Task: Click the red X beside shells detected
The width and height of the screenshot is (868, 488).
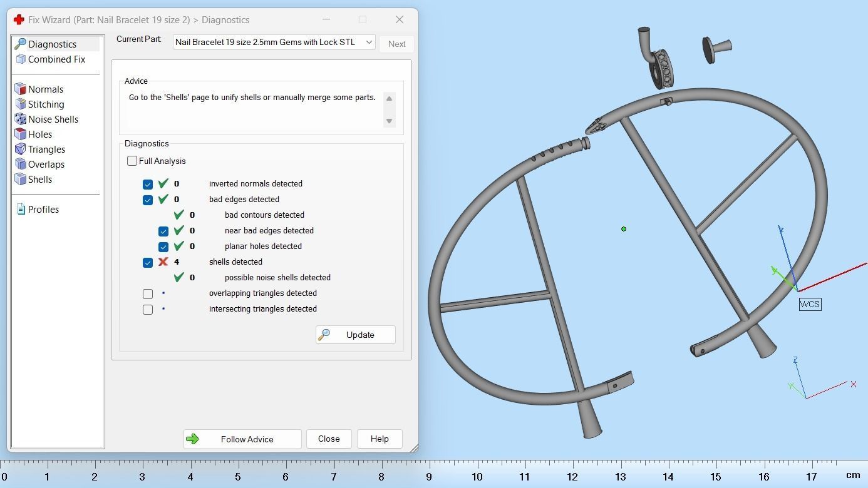Action: [163, 262]
